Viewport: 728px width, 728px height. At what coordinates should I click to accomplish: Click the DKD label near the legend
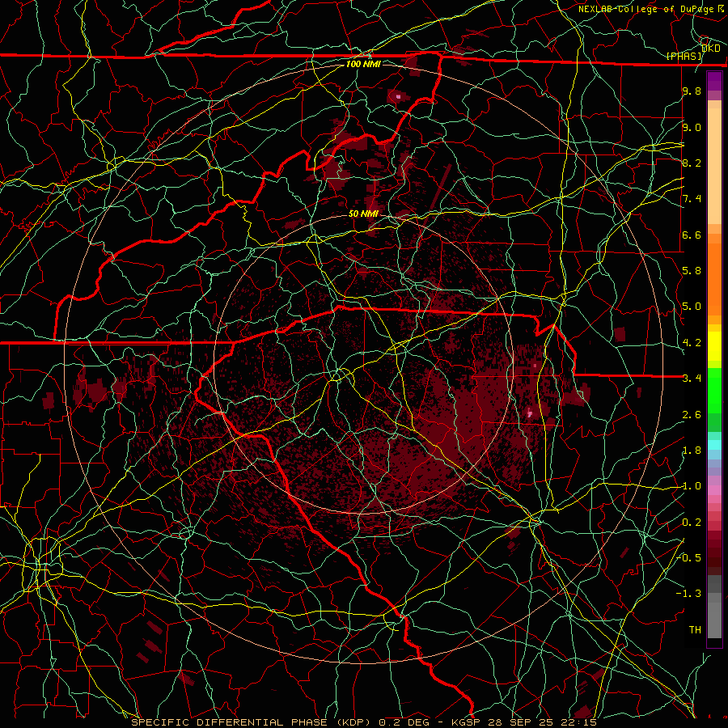[711, 49]
